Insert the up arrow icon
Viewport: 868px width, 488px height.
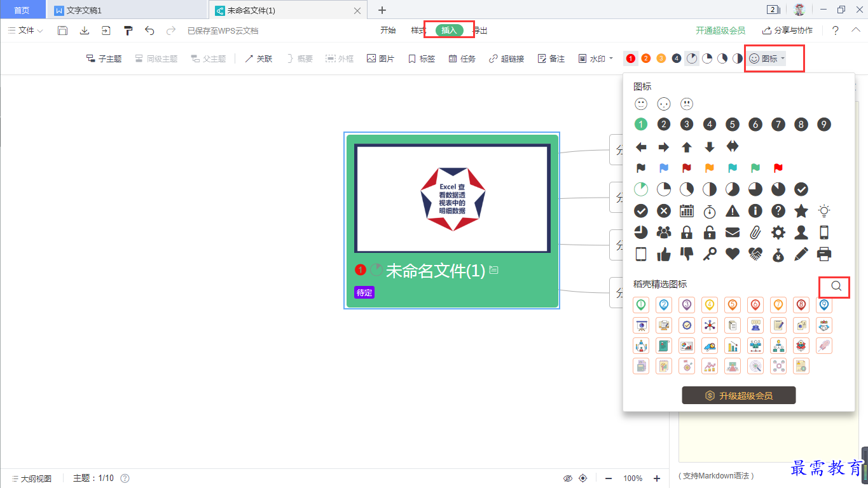(687, 147)
